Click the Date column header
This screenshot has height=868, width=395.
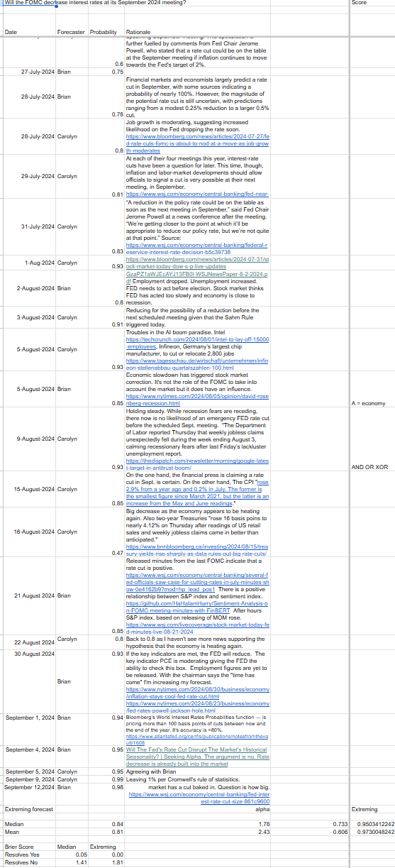pos(11,33)
